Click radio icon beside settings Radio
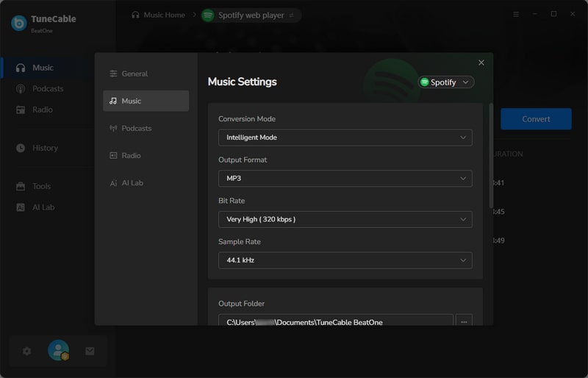Image resolution: width=588 pixels, height=378 pixels. tap(113, 155)
